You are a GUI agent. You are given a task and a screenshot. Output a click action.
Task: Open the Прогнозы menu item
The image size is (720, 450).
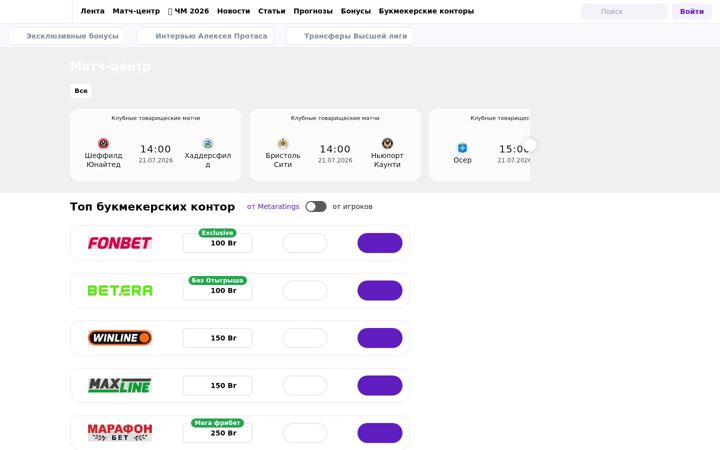coord(313,11)
